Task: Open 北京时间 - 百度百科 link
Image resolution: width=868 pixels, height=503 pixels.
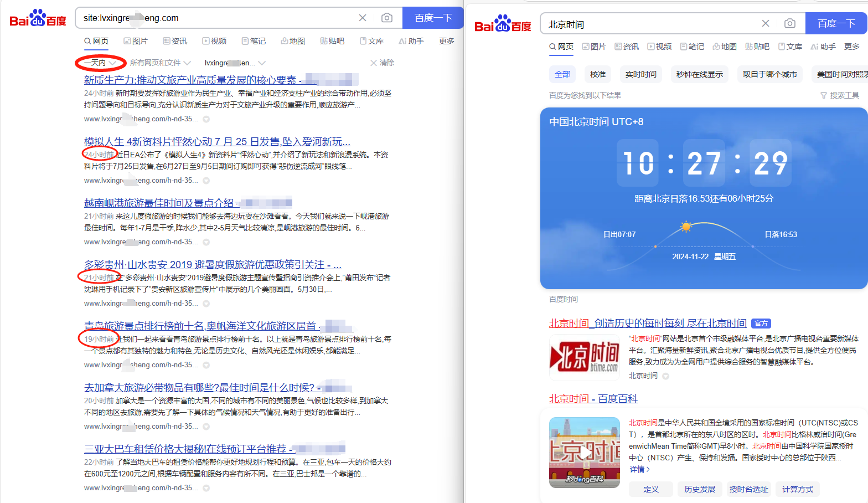Action: point(593,398)
